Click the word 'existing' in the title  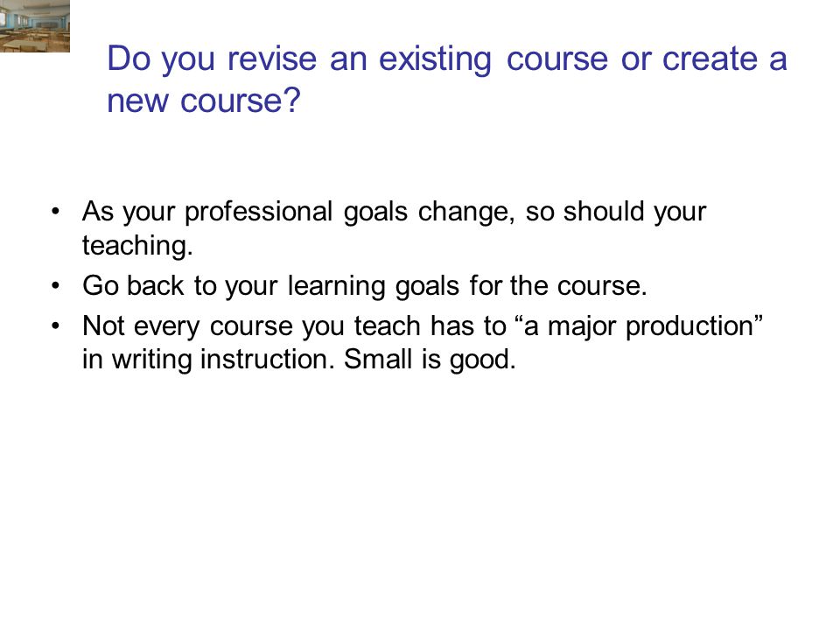435,59
